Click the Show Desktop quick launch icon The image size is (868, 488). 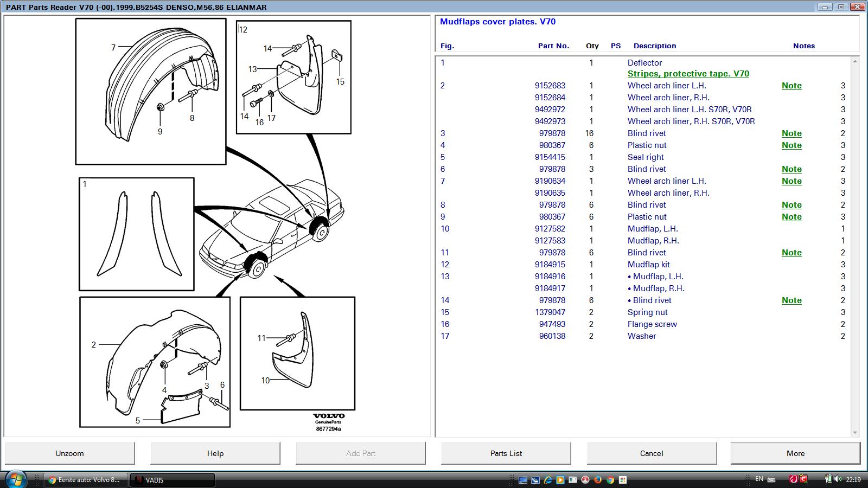pyautogui.click(x=523, y=480)
